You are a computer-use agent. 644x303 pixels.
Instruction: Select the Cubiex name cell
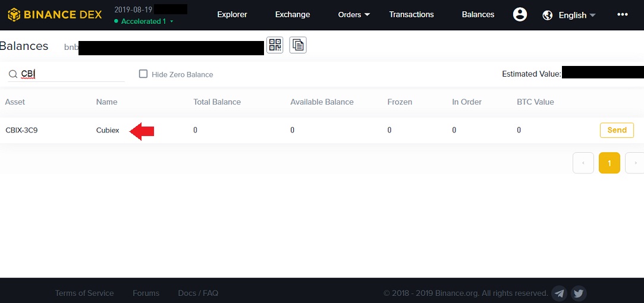[108, 130]
